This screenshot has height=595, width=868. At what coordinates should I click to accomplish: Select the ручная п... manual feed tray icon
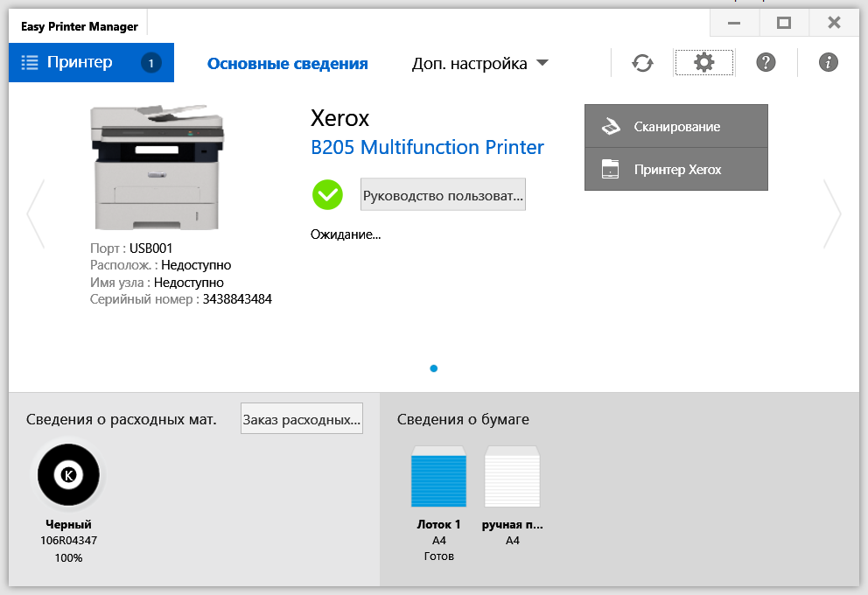point(512,476)
